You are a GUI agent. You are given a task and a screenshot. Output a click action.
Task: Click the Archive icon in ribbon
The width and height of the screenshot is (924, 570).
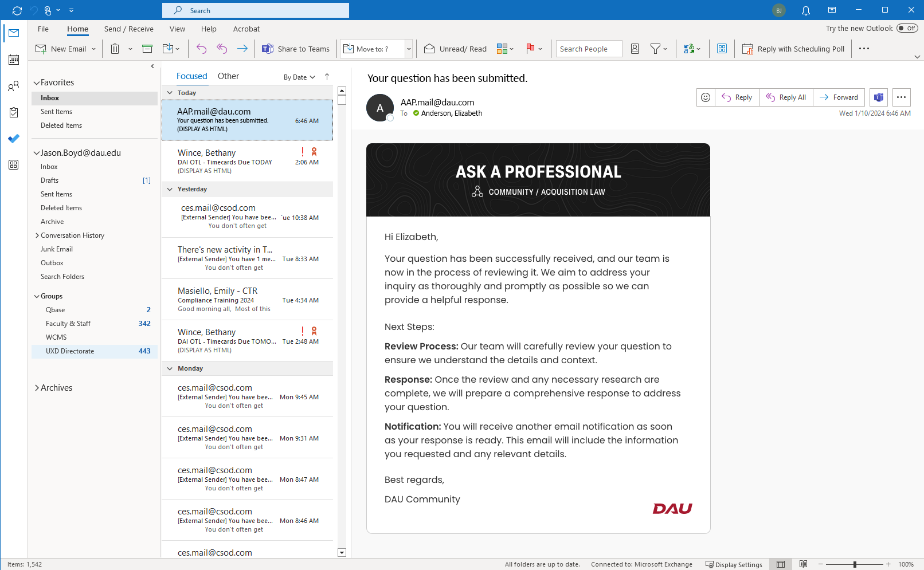click(147, 49)
